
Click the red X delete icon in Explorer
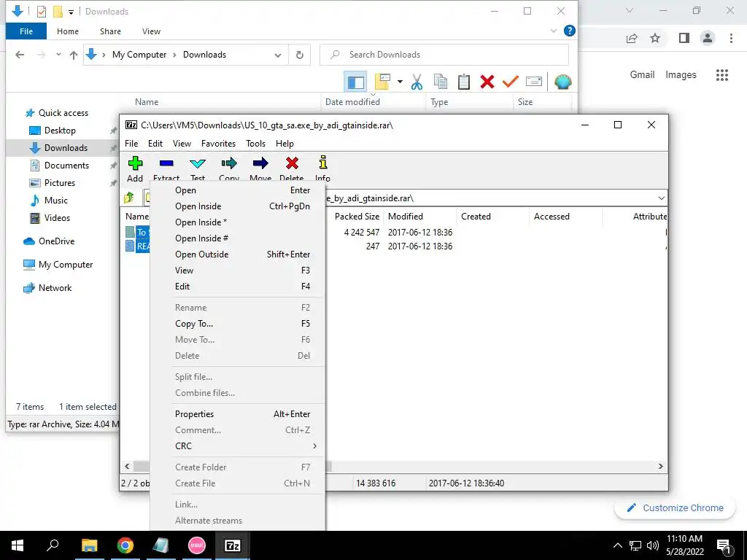487,82
